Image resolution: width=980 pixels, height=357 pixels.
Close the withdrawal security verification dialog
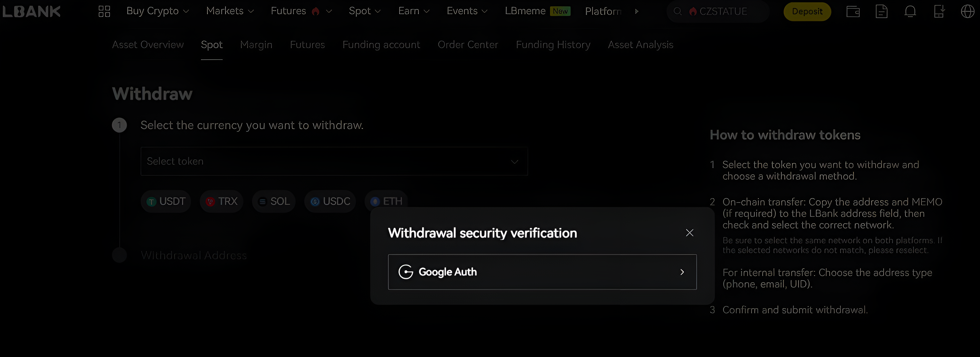click(689, 233)
